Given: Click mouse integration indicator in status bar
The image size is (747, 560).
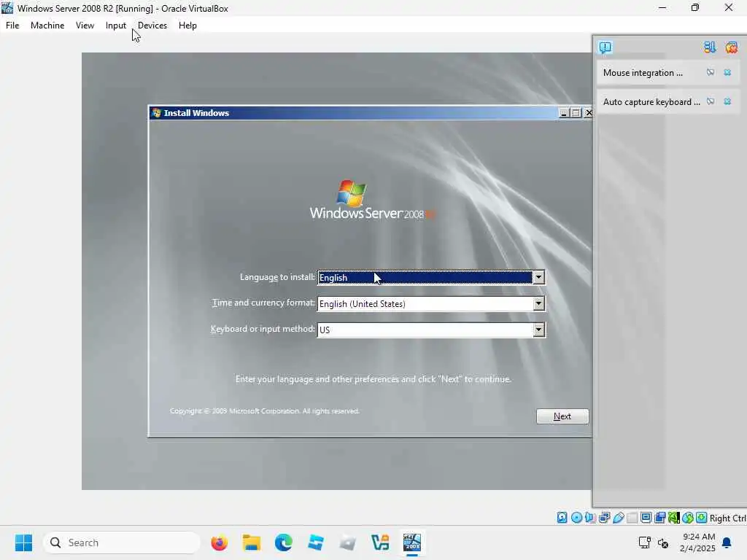Looking at the screenshot, I should (687, 518).
